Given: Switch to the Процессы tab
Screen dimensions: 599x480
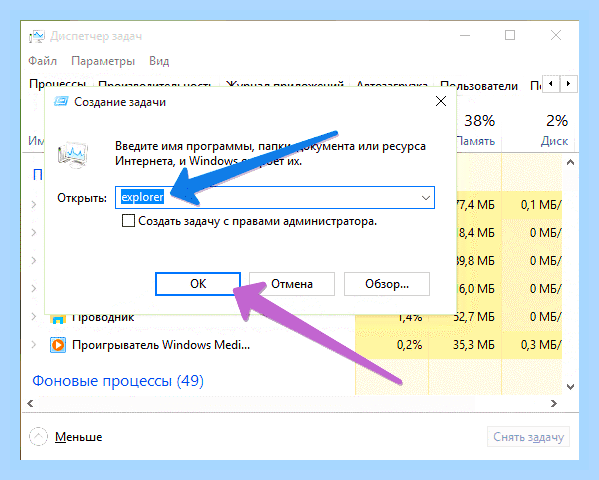Looking at the screenshot, I should point(57,83).
